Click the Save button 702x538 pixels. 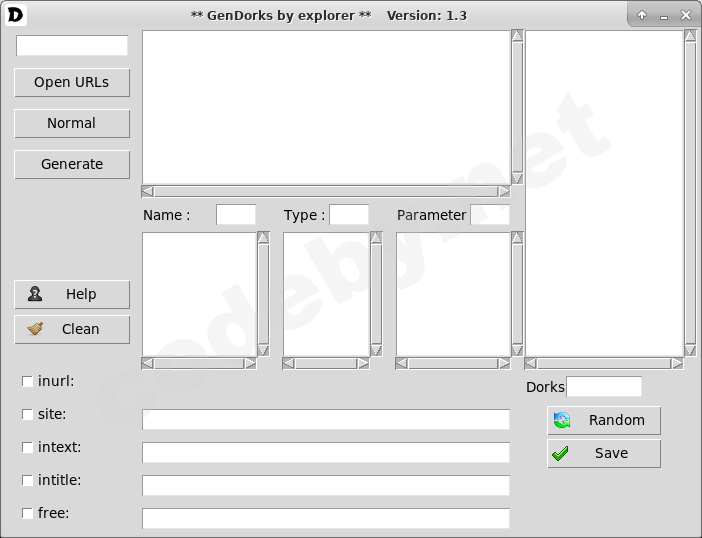coord(604,453)
